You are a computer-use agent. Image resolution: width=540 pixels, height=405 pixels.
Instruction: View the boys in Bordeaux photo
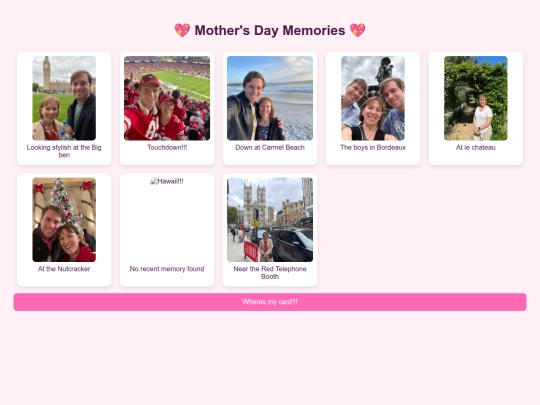373,98
